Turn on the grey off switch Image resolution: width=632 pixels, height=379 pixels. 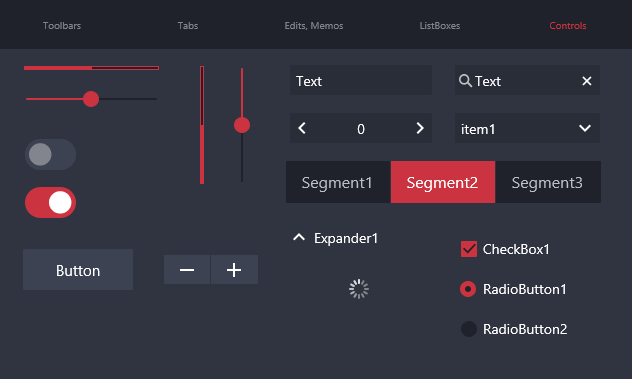50,154
